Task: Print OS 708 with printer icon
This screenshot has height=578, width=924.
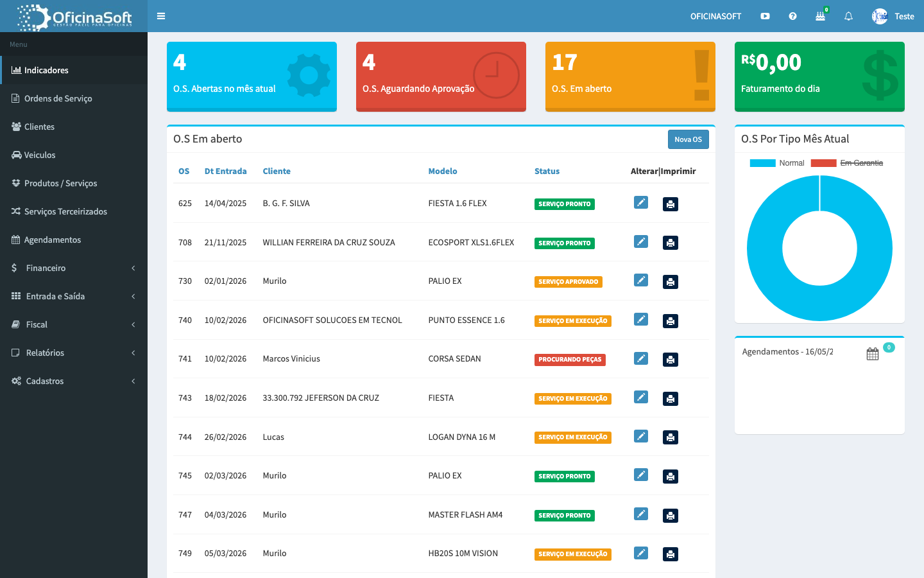Action: point(671,243)
